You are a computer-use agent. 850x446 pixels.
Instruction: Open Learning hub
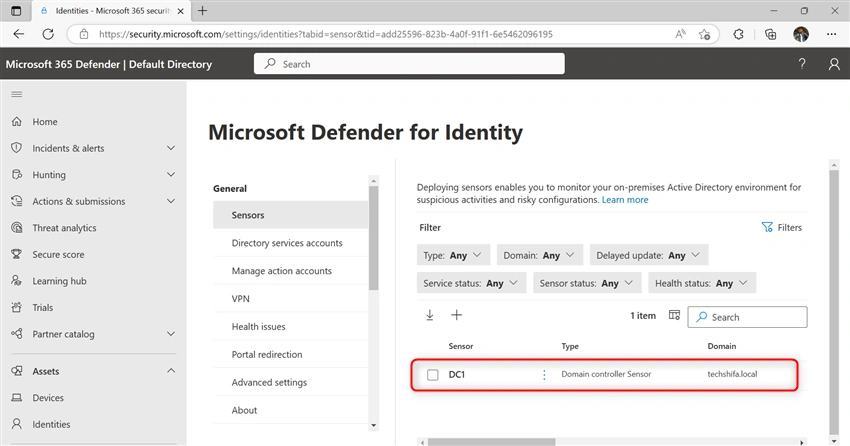coord(59,281)
